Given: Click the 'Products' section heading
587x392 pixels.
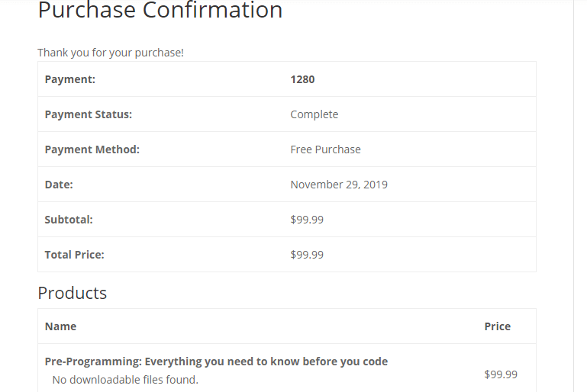Looking at the screenshot, I should click(x=73, y=293).
